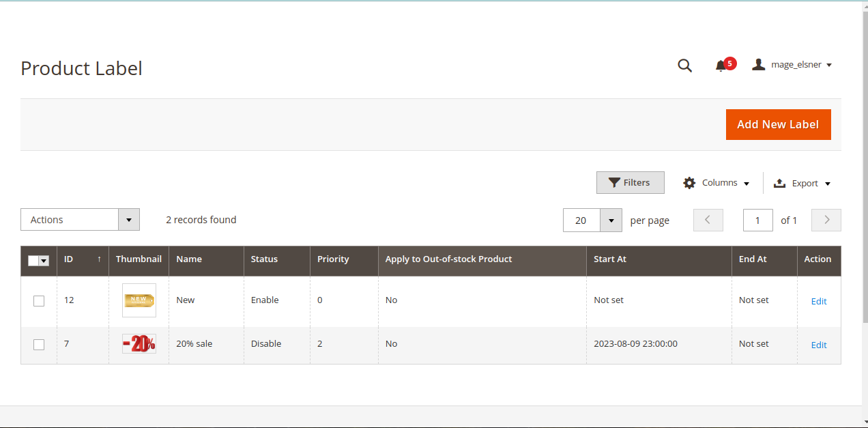
Task: Open the Filters panel
Action: point(630,183)
